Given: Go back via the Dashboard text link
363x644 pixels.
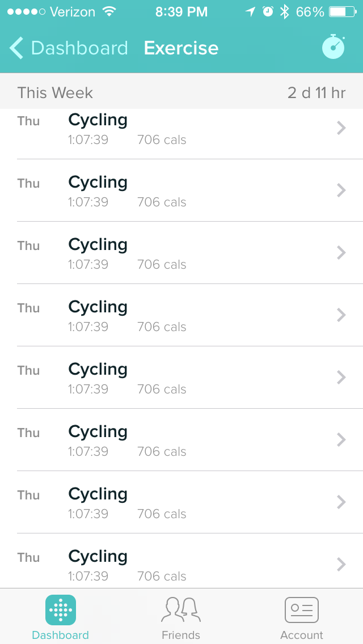Looking at the screenshot, I should (x=79, y=48).
